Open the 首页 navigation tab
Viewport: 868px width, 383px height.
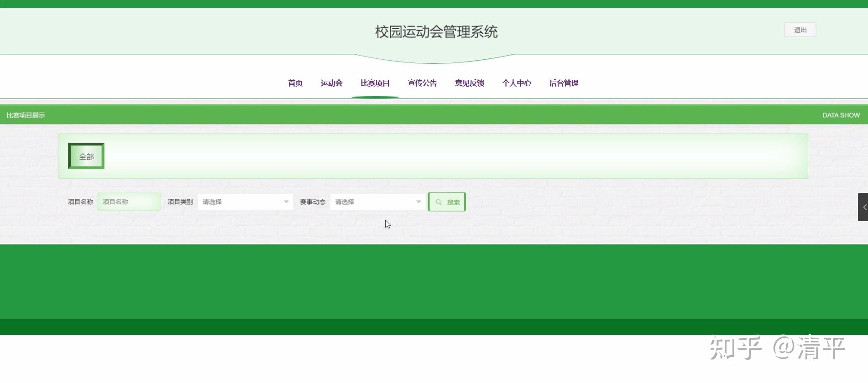(x=295, y=83)
